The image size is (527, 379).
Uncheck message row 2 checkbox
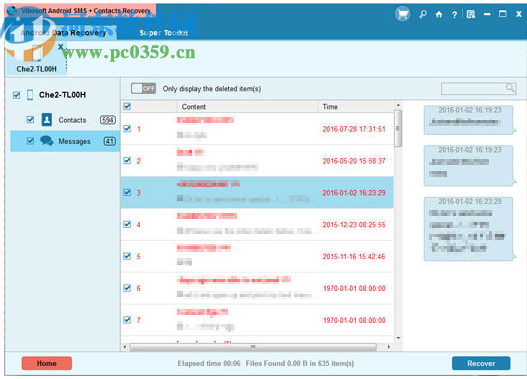click(127, 161)
